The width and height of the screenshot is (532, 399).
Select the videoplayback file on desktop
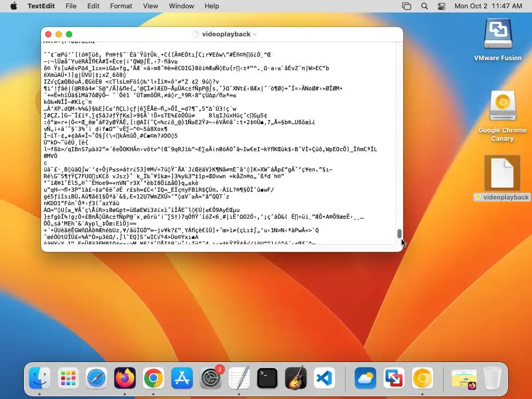pyautogui.click(x=502, y=178)
